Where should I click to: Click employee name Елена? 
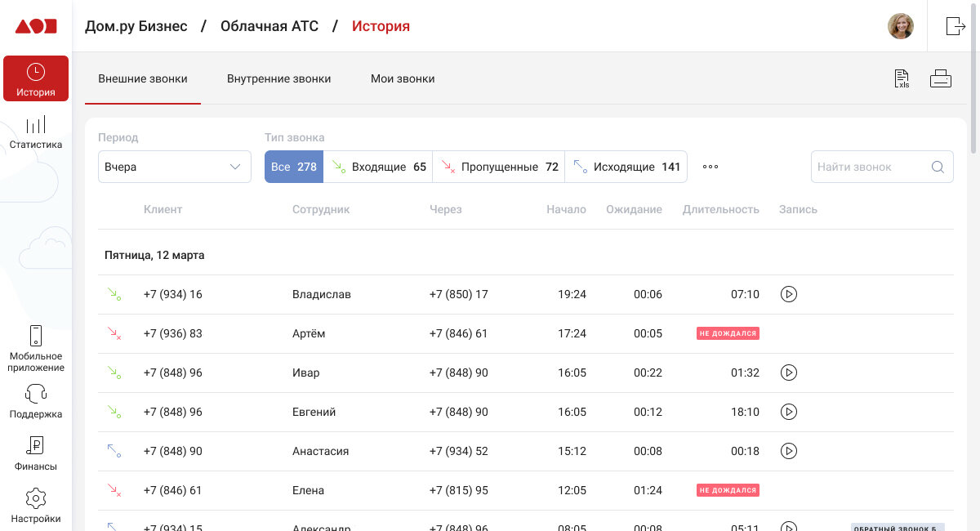(308, 490)
